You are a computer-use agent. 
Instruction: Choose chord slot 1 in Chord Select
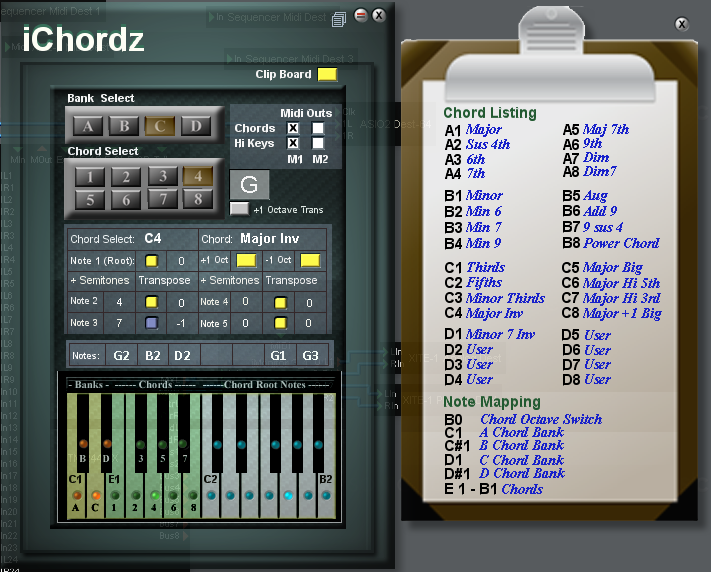89,177
